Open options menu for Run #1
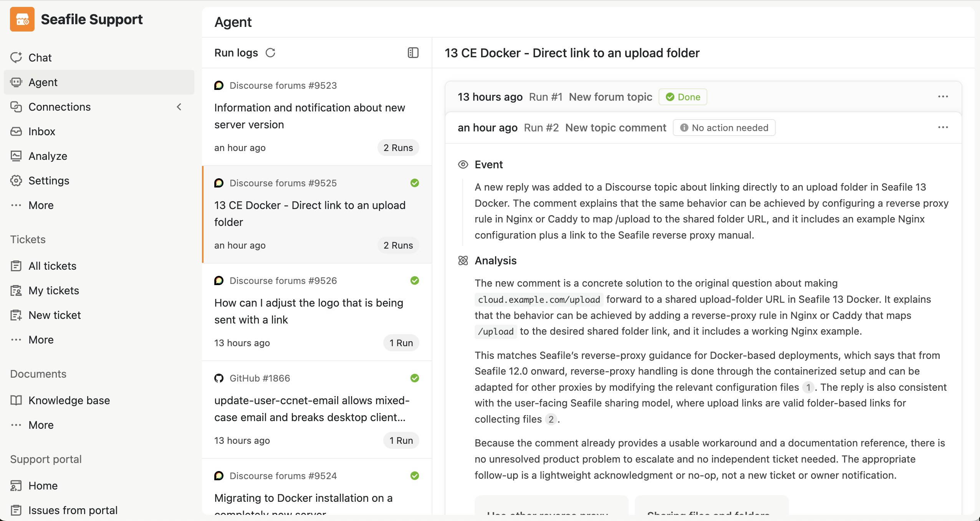 click(x=943, y=97)
